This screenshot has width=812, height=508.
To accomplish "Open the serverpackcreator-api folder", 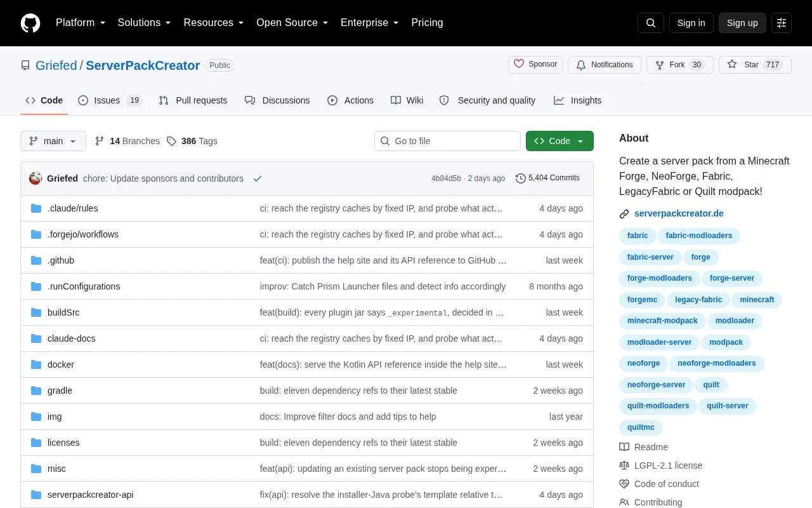I will pos(90,495).
